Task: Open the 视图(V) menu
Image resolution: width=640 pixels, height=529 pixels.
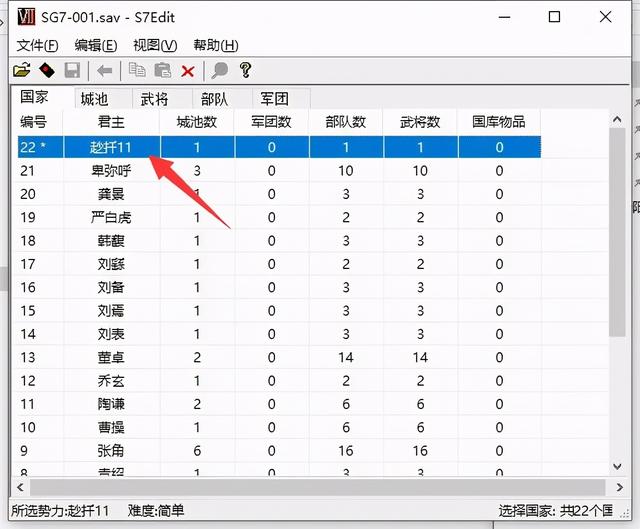Action: tap(155, 45)
